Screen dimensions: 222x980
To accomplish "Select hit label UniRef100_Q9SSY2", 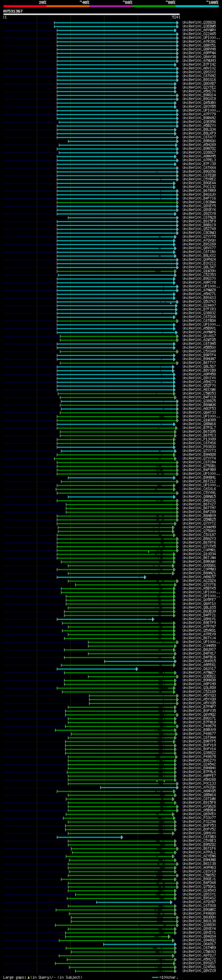I will coord(199,72).
